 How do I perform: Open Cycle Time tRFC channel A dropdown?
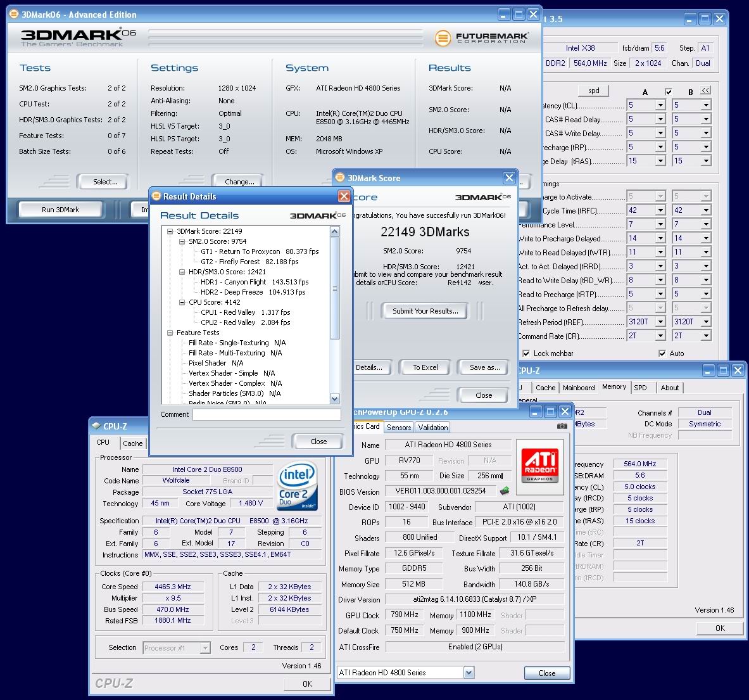(660, 210)
